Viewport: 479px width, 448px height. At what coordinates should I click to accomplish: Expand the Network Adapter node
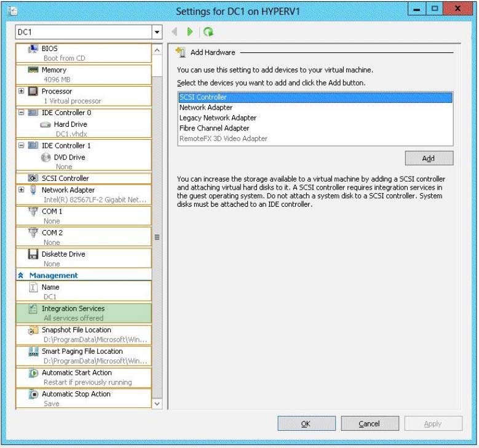pyautogui.click(x=21, y=190)
